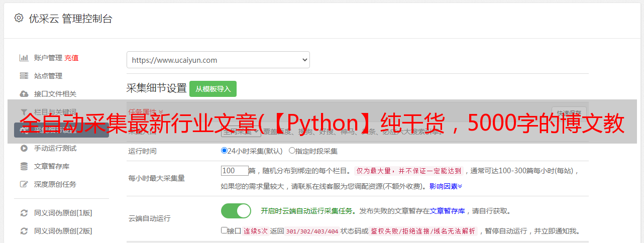This screenshot has width=644, height=243.
Task: Click the highlighted text 仅为最大量，并不保证一定能达到
Action: tap(409, 171)
